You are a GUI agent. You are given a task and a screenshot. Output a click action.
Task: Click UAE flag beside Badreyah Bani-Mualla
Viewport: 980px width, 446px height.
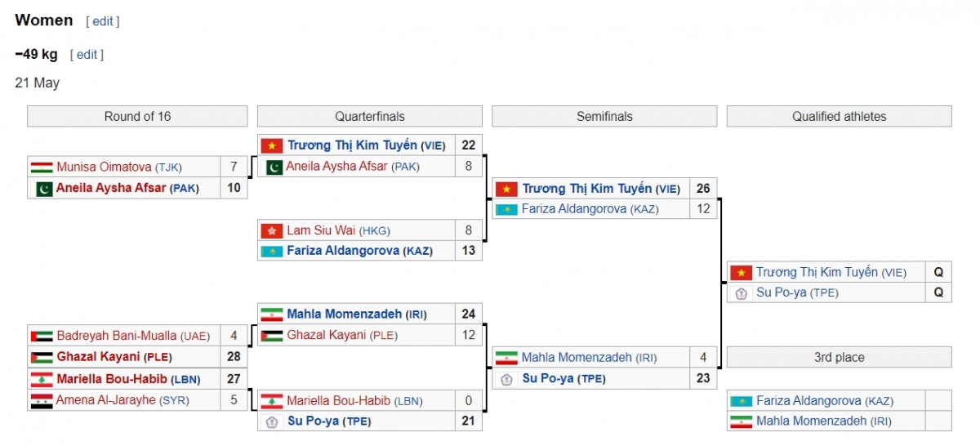(41, 336)
